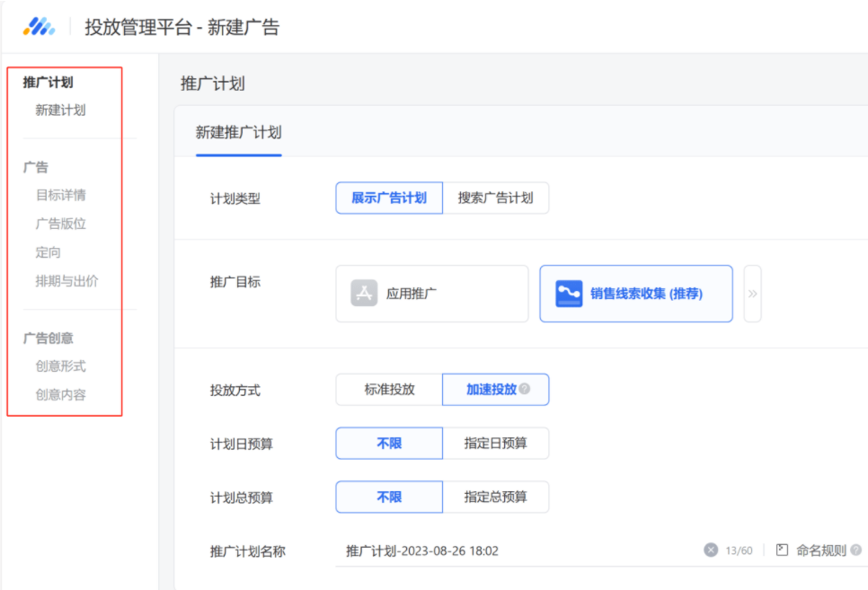The width and height of the screenshot is (868, 590).
Task: Choose 标准投放 delivery method
Action: coord(389,390)
